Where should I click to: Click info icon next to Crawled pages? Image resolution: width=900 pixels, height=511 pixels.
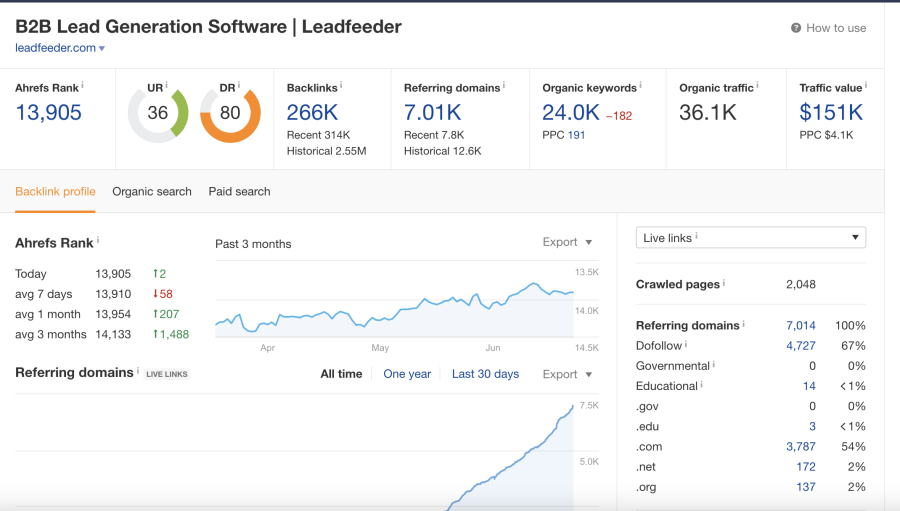(724, 282)
